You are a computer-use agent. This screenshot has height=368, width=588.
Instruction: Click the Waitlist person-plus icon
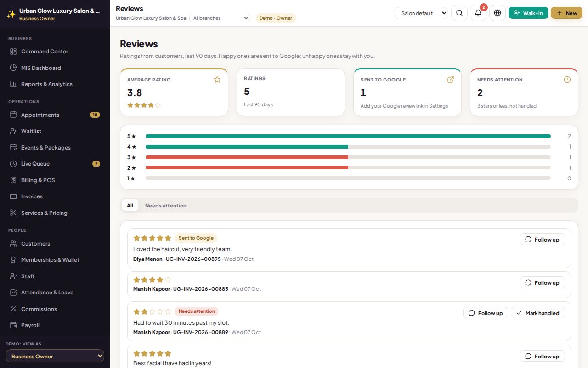point(13,131)
